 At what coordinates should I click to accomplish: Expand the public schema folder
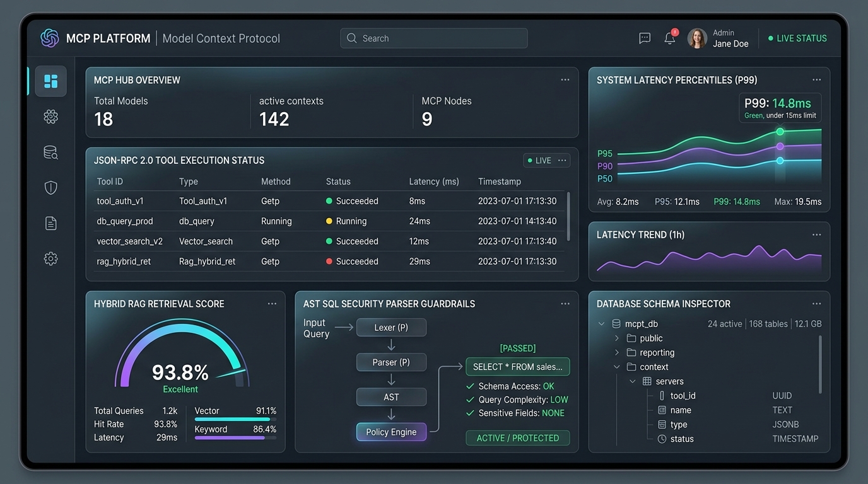[x=617, y=338]
